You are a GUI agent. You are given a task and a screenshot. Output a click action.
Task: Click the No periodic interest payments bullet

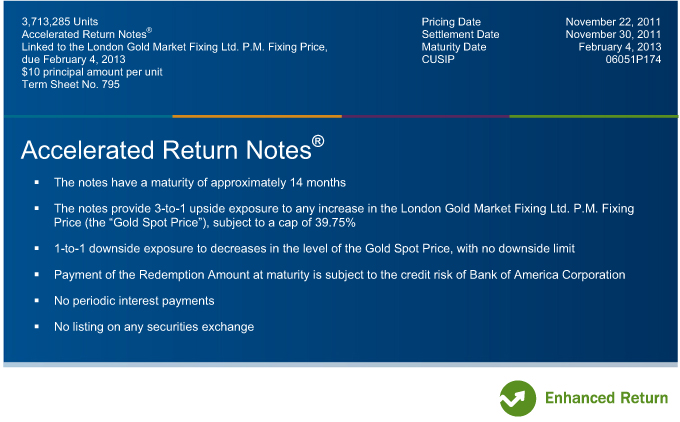(x=134, y=301)
